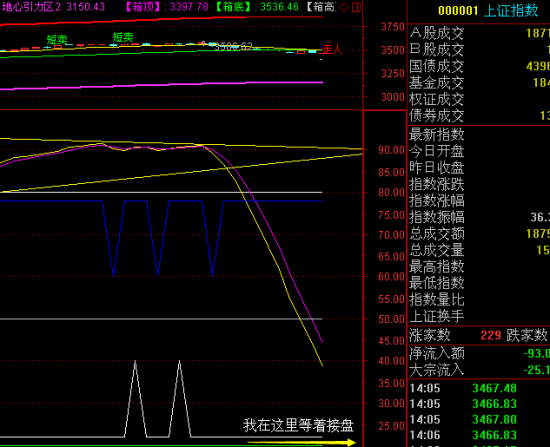
Task: Select the 【箱顶】 indicator label
Action: pyautogui.click(x=142, y=7)
